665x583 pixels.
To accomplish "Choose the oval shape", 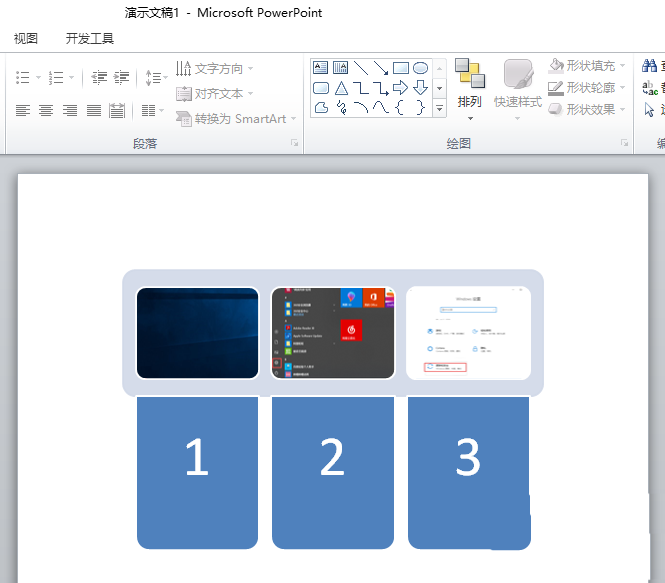I will (420, 68).
